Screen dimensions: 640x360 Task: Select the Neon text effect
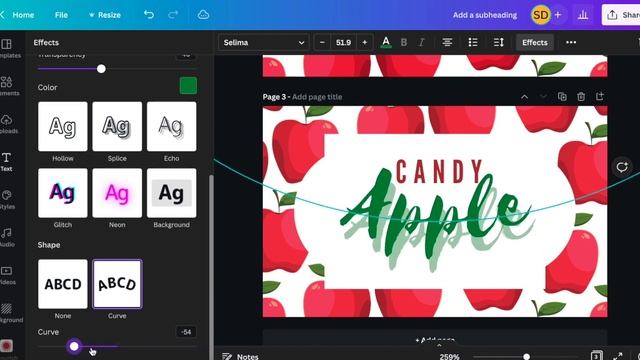pyautogui.click(x=117, y=193)
